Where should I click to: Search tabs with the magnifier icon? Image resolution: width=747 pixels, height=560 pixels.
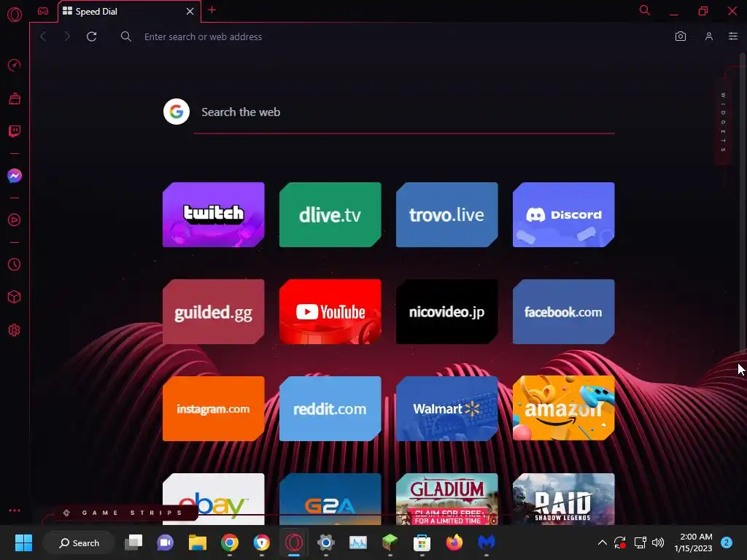[645, 10]
